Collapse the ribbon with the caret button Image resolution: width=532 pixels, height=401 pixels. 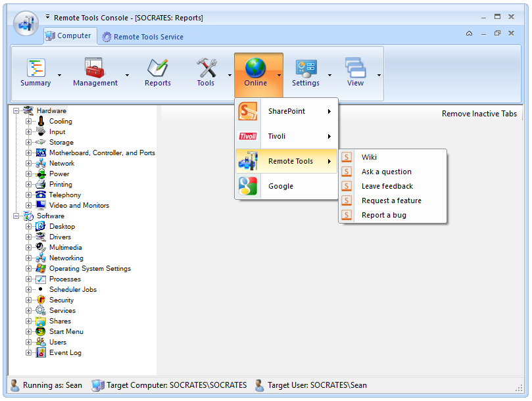tap(470, 34)
